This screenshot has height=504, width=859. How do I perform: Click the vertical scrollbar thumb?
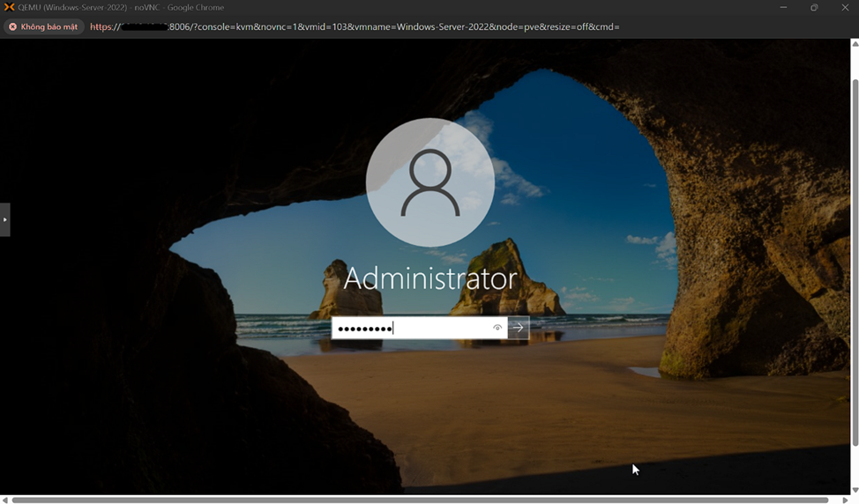[x=855, y=264]
